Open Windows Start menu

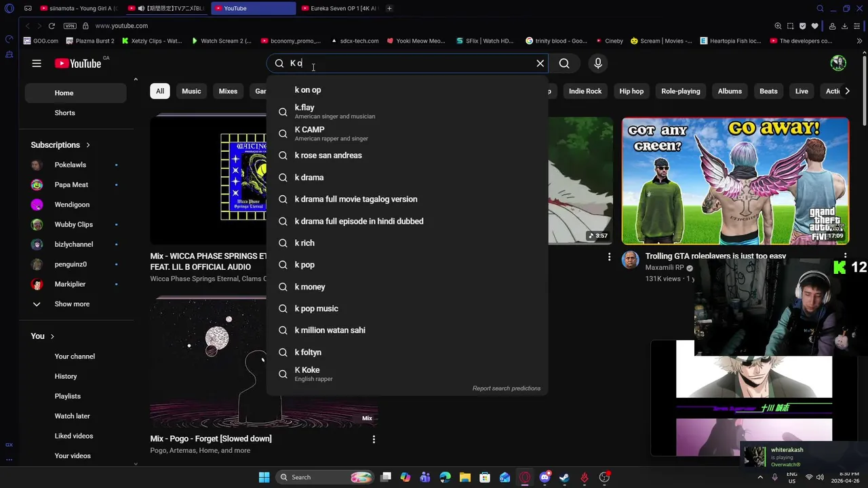tap(264, 477)
